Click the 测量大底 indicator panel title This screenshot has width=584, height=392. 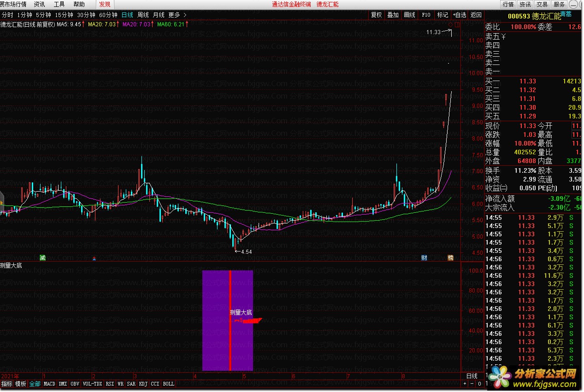[x=11, y=265]
